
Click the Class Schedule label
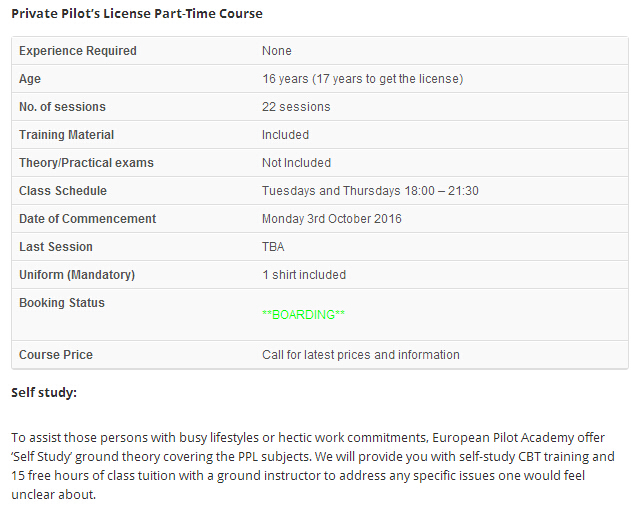(63, 191)
